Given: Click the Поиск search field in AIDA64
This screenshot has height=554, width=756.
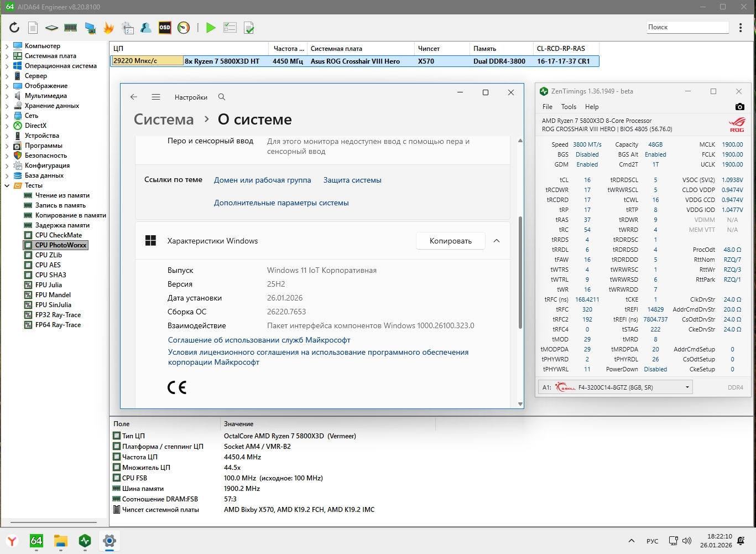Looking at the screenshot, I should tap(688, 27).
